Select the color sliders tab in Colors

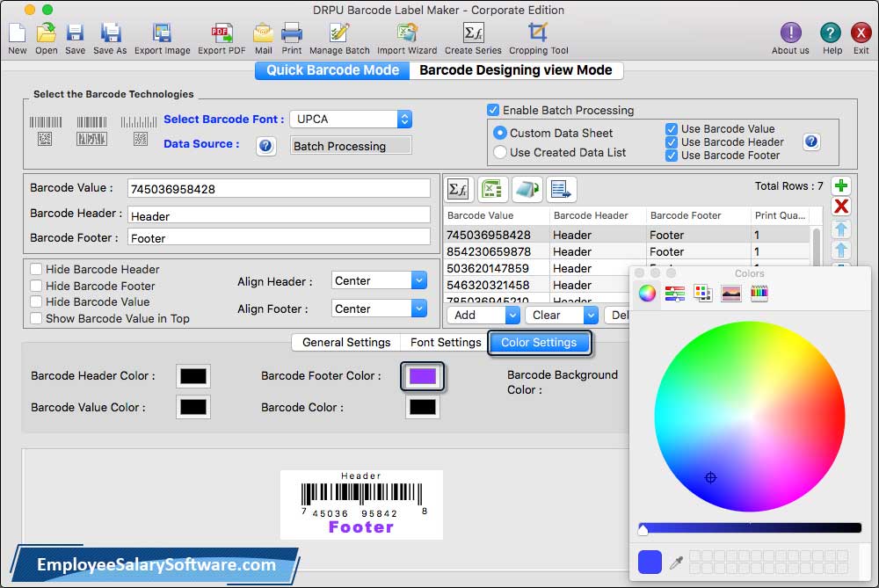675,293
